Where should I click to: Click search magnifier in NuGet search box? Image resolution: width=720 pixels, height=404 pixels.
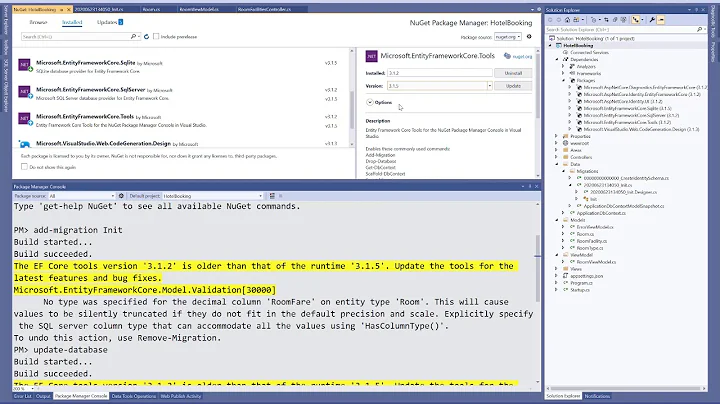click(x=133, y=36)
